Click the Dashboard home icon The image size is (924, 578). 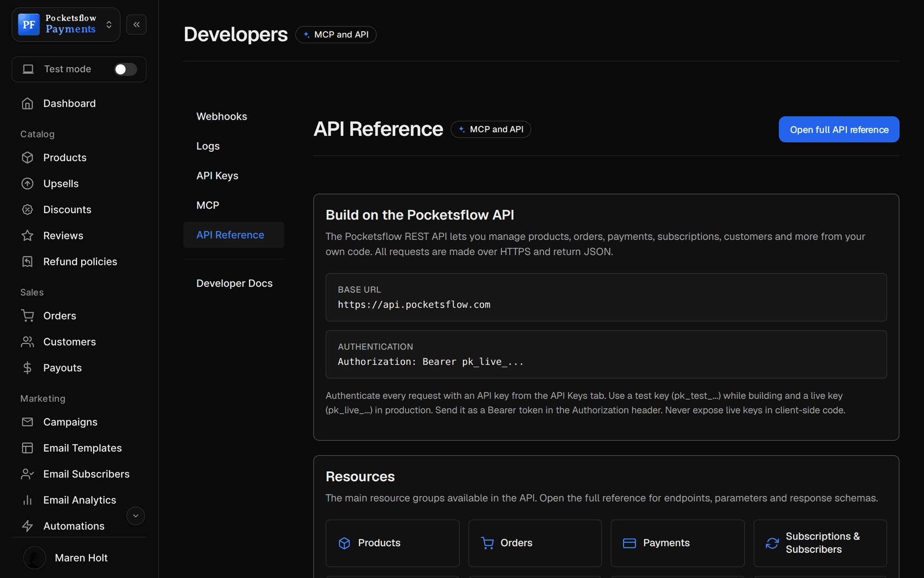(28, 103)
